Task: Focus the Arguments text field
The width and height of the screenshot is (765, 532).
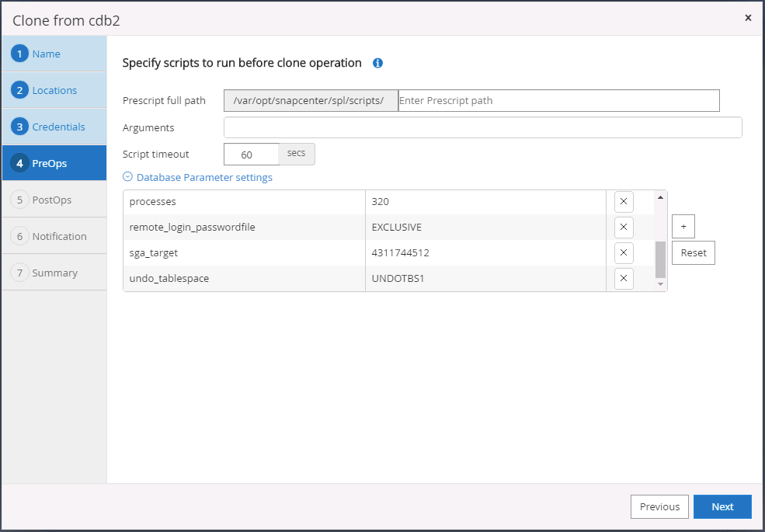Action: coord(482,127)
